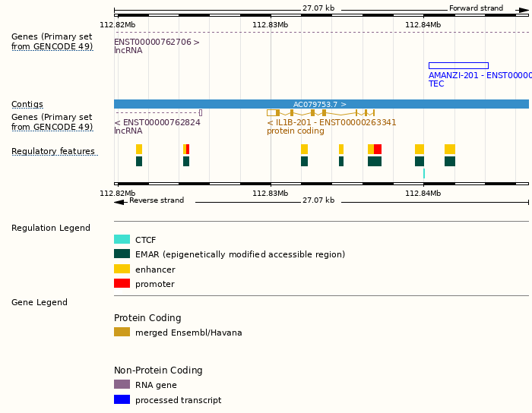Click the promoter legend red swatch
The image size is (532, 413).
[x=122, y=284]
